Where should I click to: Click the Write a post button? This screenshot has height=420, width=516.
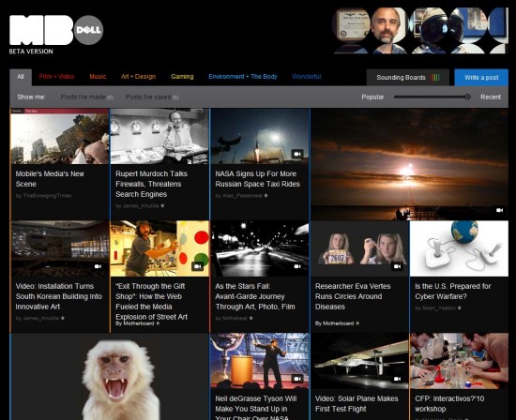(x=481, y=78)
